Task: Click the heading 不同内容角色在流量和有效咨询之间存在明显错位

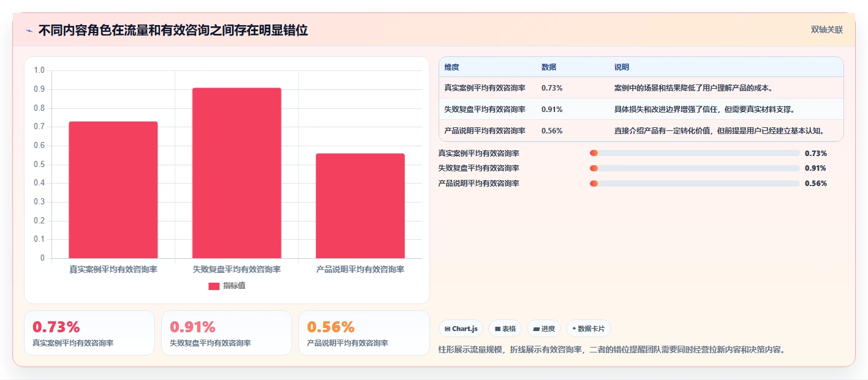Action: click(x=173, y=30)
